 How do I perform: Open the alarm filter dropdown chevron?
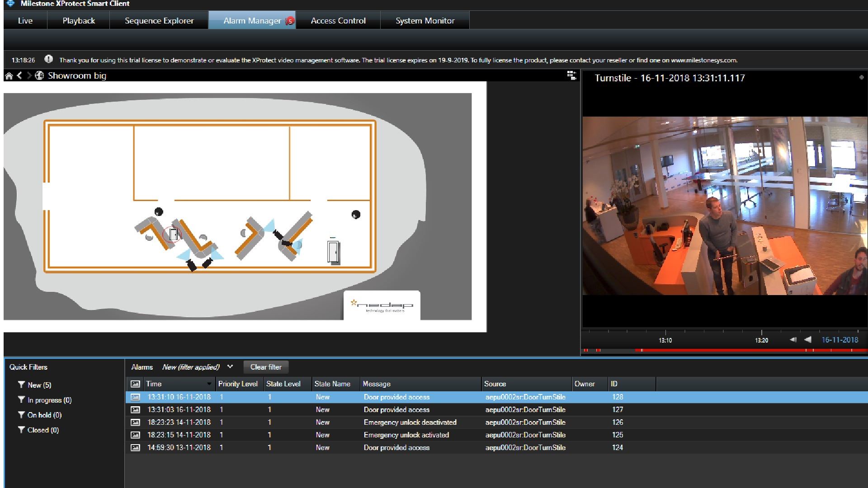230,366
